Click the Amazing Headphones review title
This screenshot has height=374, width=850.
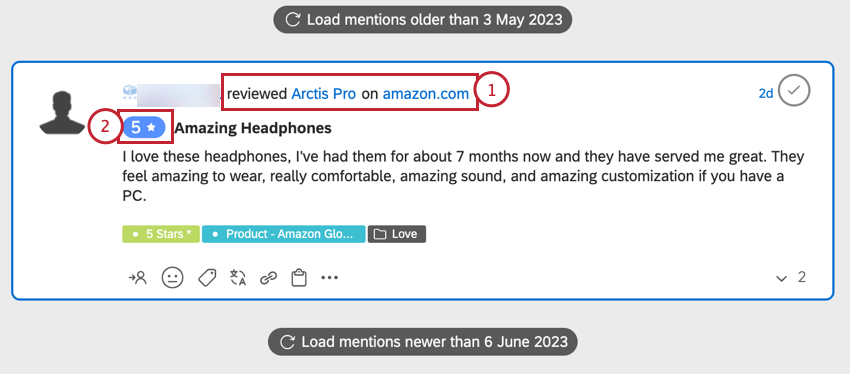click(253, 128)
